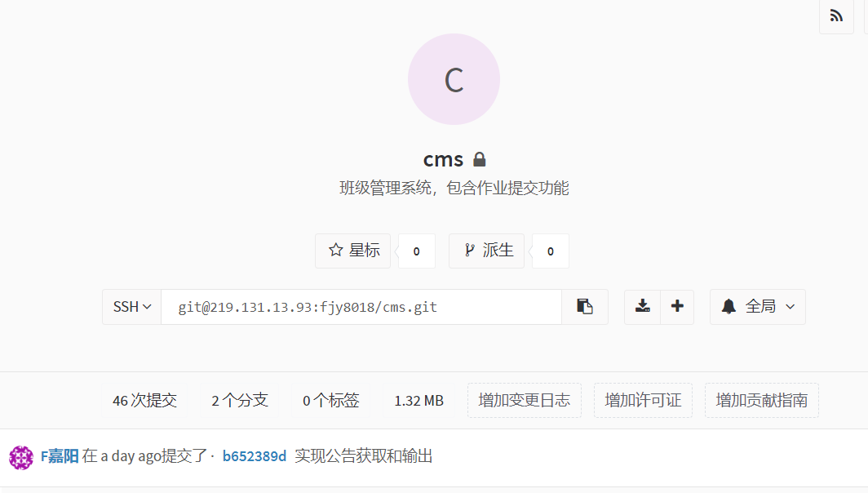Open the 0 个标签 tags page
868x493 pixels.
(x=331, y=401)
